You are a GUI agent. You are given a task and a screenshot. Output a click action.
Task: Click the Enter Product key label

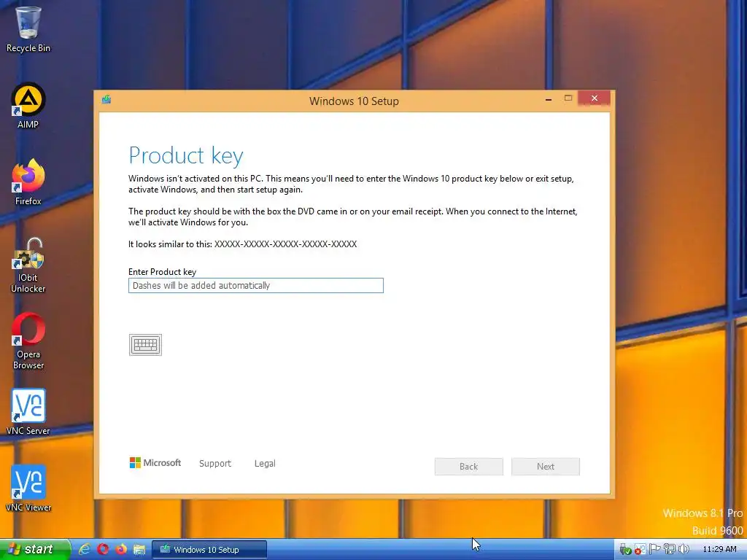pos(163,272)
